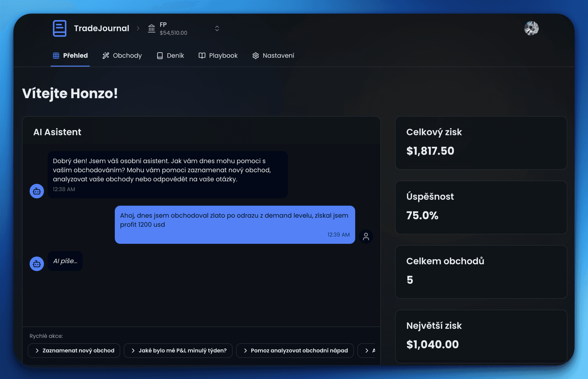The height and width of the screenshot is (379, 588).
Task: Select the Deník book icon
Action: pyautogui.click(x=160, y=55)
